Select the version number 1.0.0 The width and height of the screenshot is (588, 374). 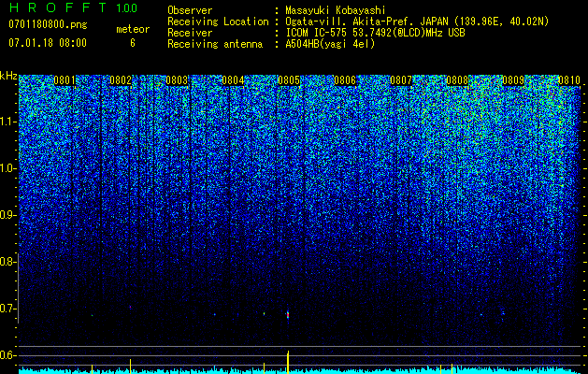tap(126, 8)
